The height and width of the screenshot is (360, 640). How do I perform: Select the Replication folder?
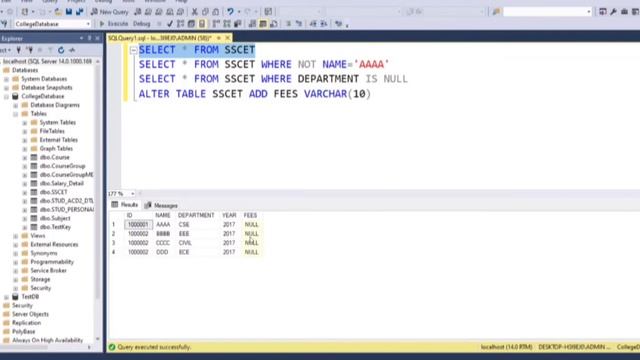(27, 323)
